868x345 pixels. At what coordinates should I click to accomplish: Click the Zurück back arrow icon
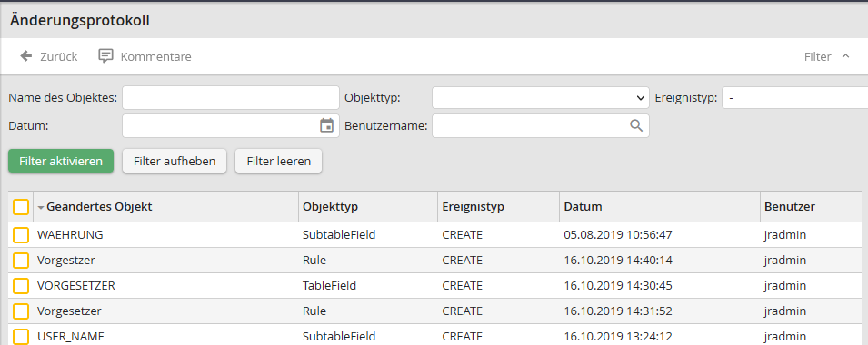click(26, 56)
